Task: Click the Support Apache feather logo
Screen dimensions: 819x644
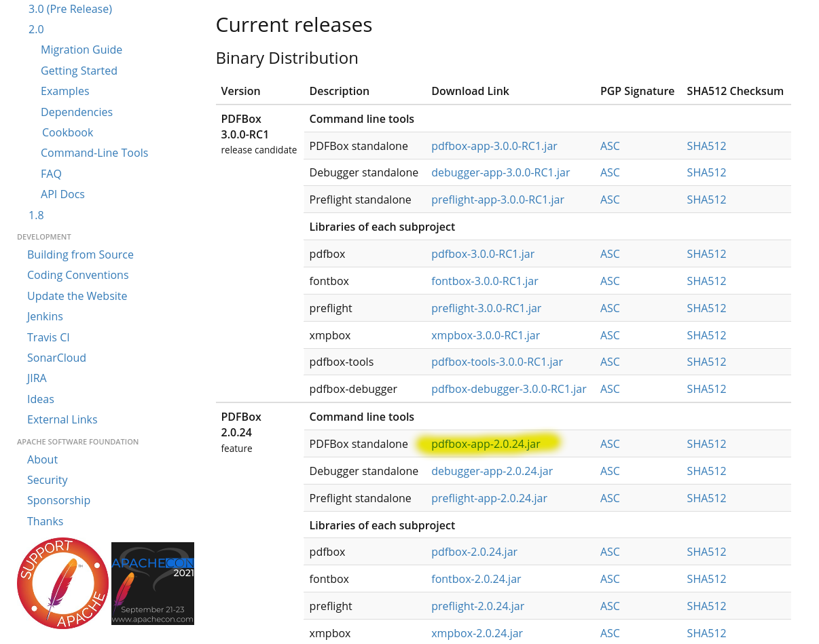Action: 62,584
